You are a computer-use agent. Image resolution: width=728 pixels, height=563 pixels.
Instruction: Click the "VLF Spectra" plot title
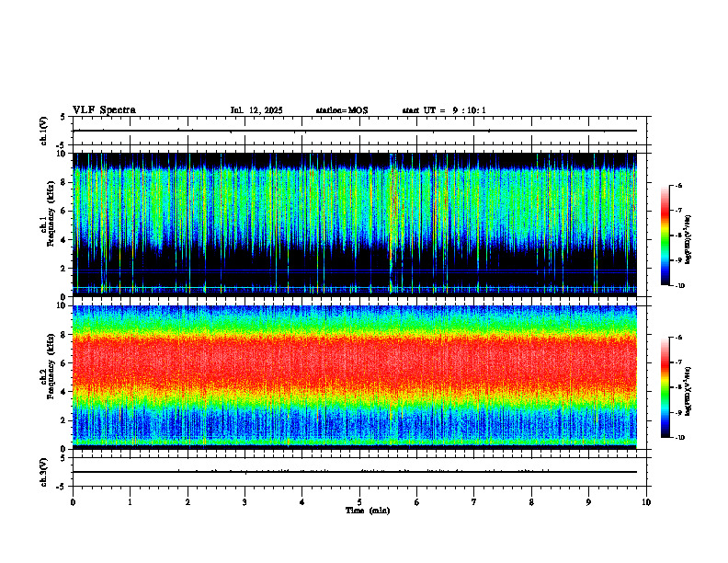[x=104, y=110]
